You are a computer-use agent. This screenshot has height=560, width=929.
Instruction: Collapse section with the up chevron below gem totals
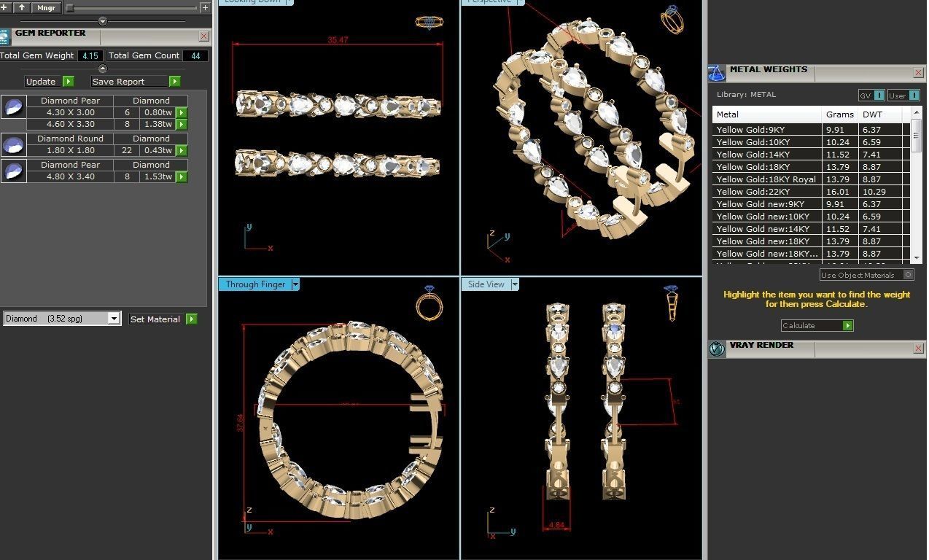[x=102, y=69]
